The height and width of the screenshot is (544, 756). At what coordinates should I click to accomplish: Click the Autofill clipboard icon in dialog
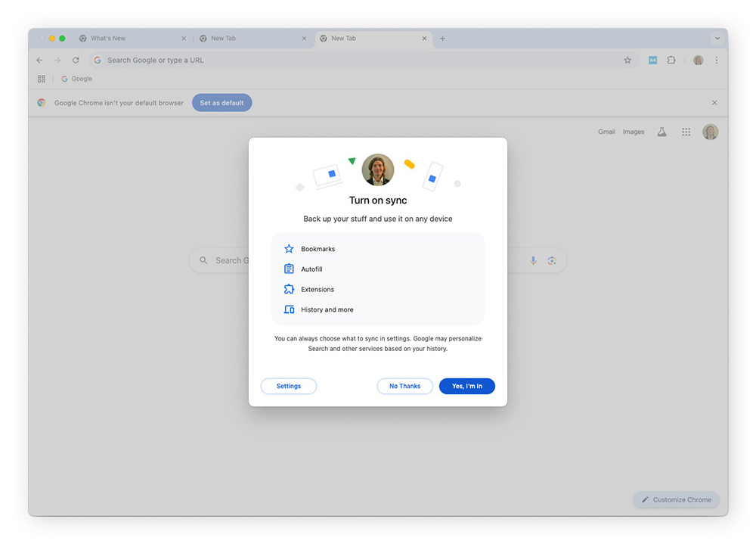(289, 269)
